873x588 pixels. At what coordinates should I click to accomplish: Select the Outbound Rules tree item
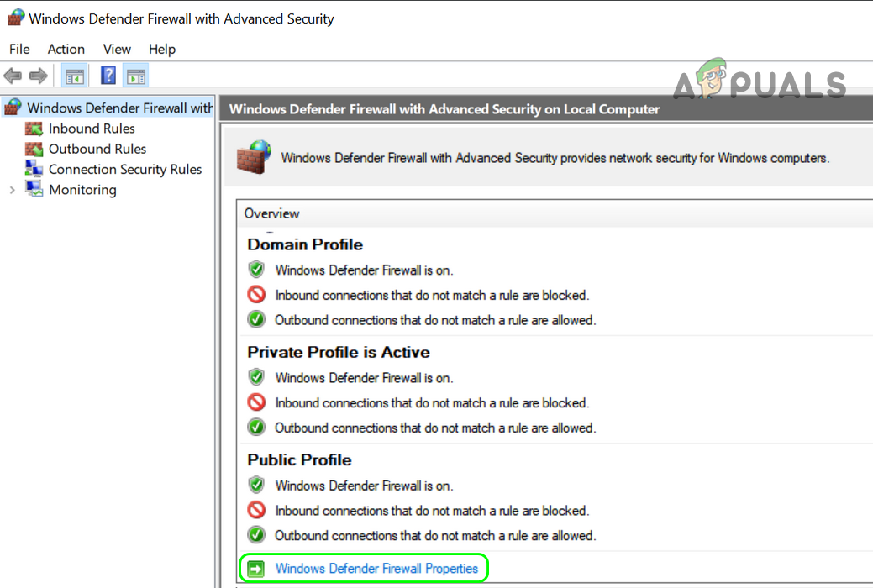click(x=97, y=149)
